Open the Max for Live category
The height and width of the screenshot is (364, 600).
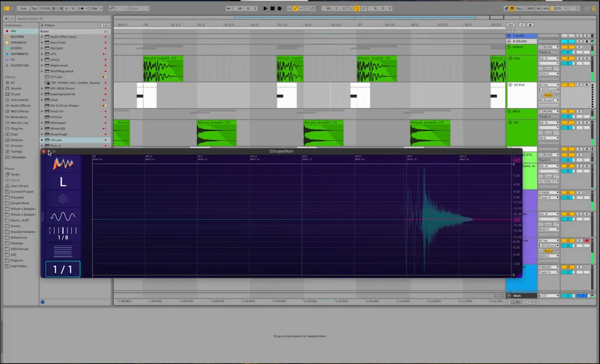coord(21,123)
